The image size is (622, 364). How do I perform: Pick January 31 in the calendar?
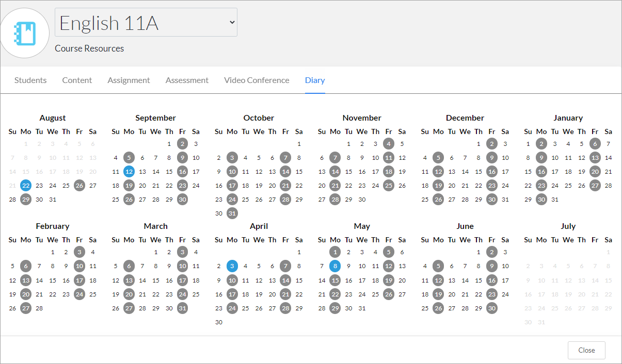click(x=555, y=200)
